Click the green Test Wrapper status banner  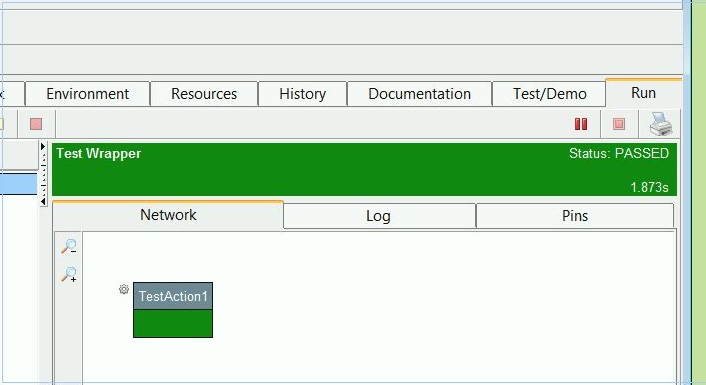[x=364, y=169]
